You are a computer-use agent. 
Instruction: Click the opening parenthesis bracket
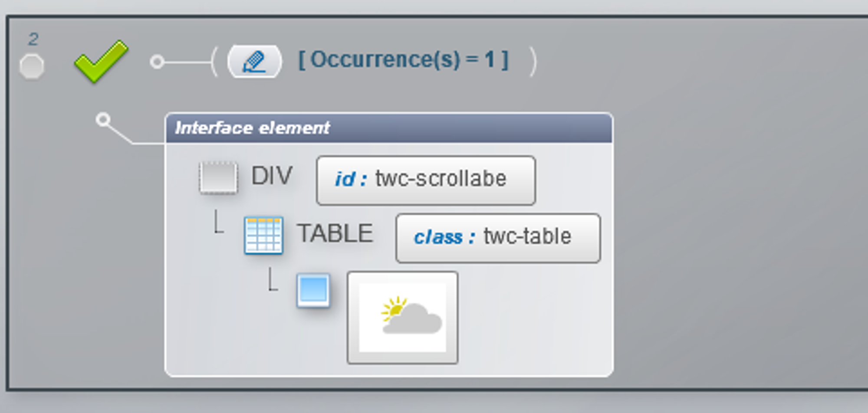[x=214, y=62]
